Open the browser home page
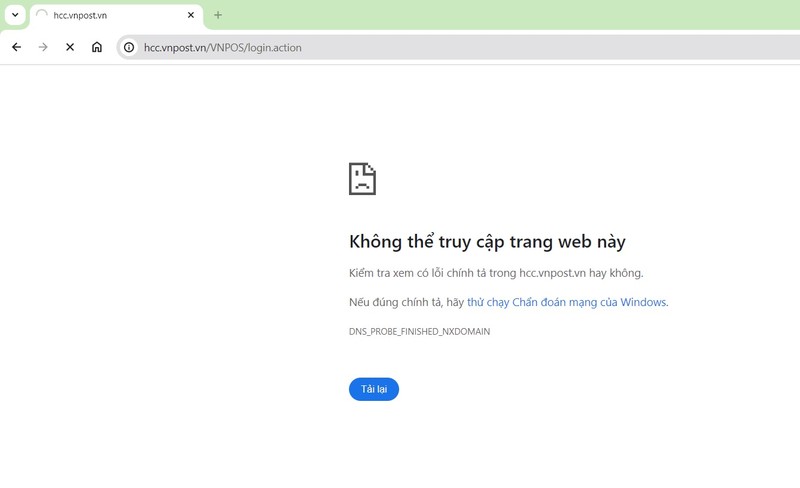 (97, 47)
